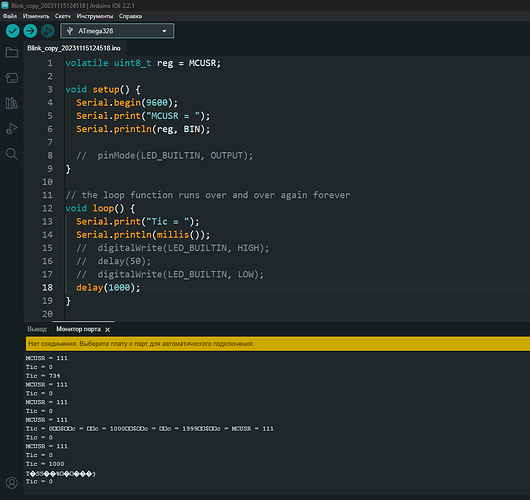Open the Файл menu

tap(10, 16)
